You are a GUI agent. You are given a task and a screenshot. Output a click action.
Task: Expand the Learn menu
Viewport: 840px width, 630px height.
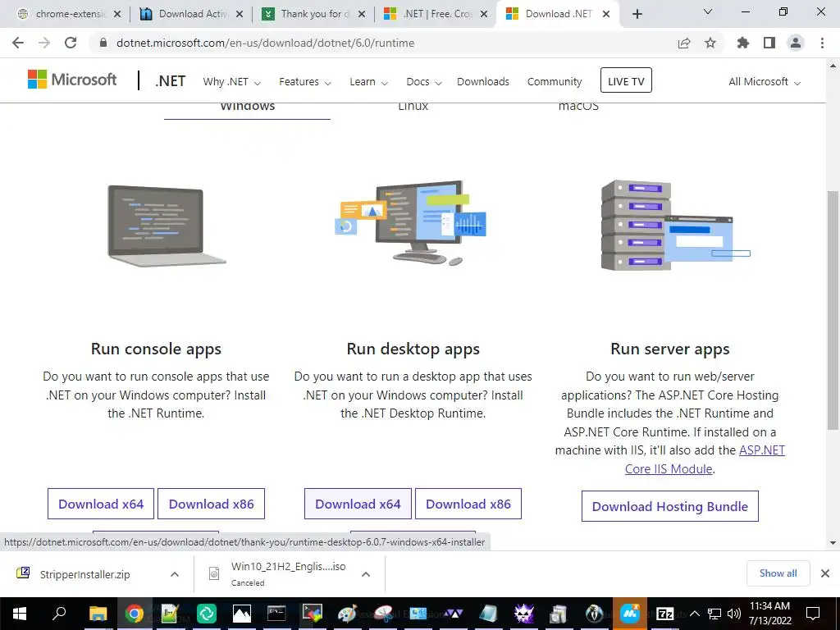click(368, 82)
